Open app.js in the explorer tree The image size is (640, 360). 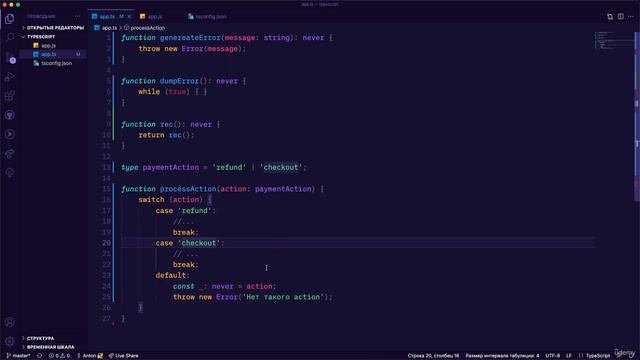(49, 45)
